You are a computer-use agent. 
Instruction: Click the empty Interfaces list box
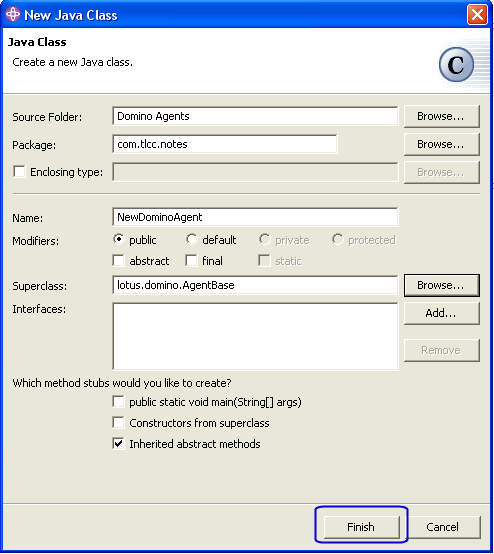[255, 336]
